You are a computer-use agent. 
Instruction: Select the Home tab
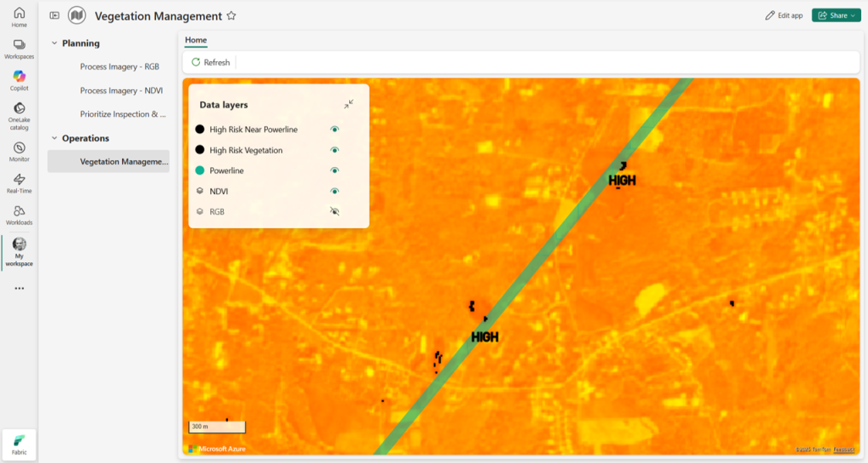pos(196,40)
